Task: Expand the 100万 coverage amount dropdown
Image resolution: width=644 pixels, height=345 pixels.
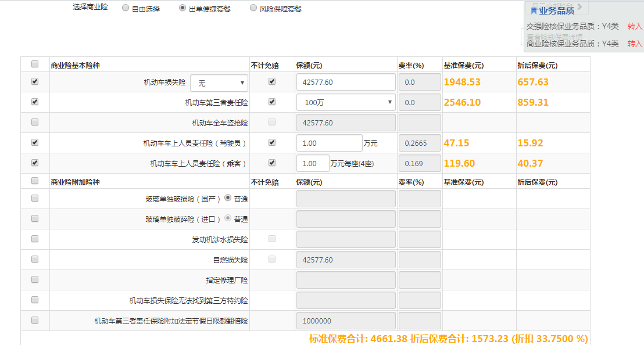Action: [x=346, y=102]
